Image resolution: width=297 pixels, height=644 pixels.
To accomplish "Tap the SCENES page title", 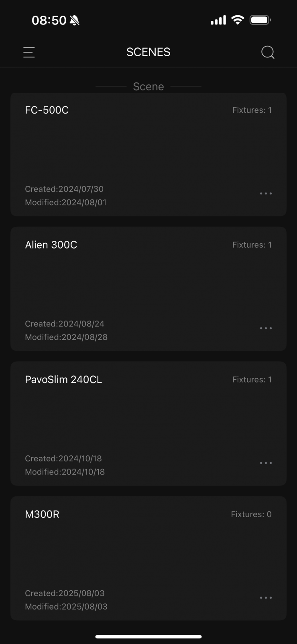I will point(148,52).
